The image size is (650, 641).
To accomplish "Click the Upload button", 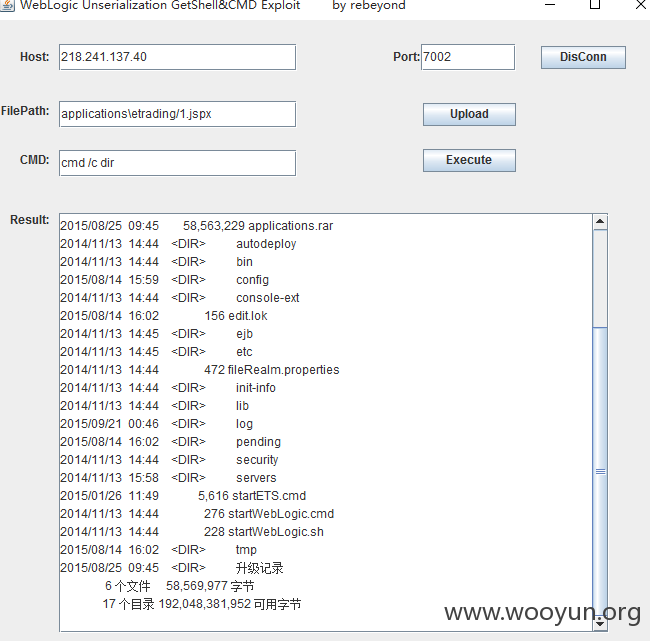I will click(x=469, y=114).
